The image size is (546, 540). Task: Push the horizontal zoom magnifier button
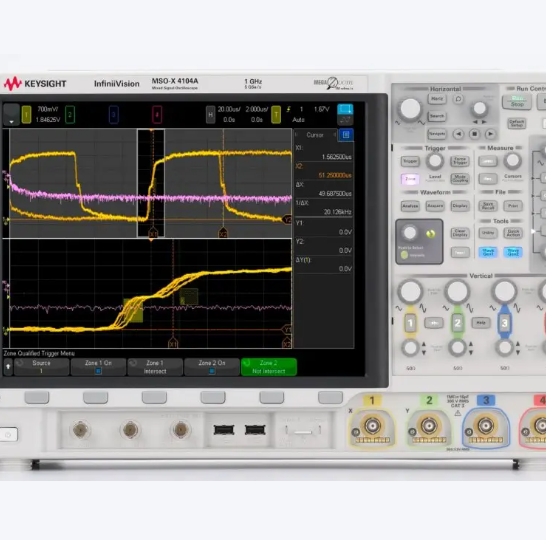click(458, 99)
